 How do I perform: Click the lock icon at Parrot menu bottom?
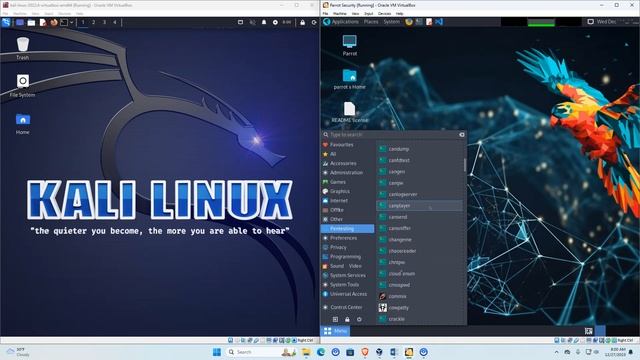[347, 319]
